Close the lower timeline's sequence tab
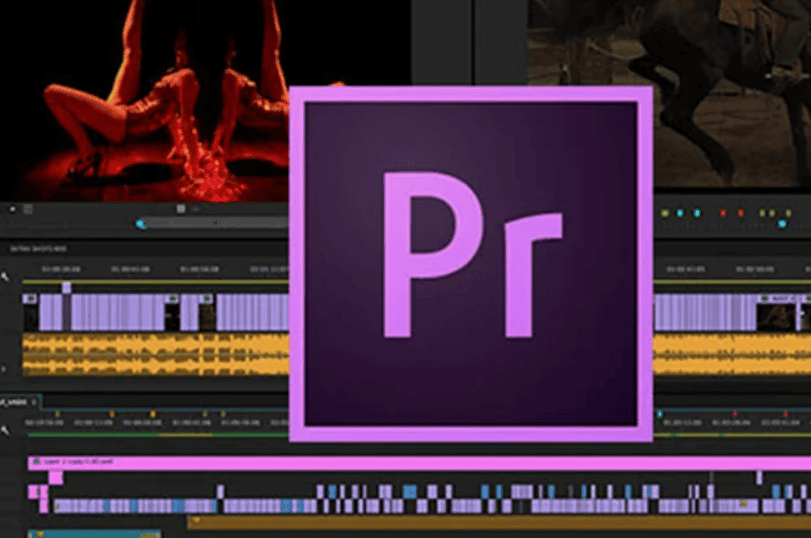Screen dimensions: 811x538 tap(35, 402)
